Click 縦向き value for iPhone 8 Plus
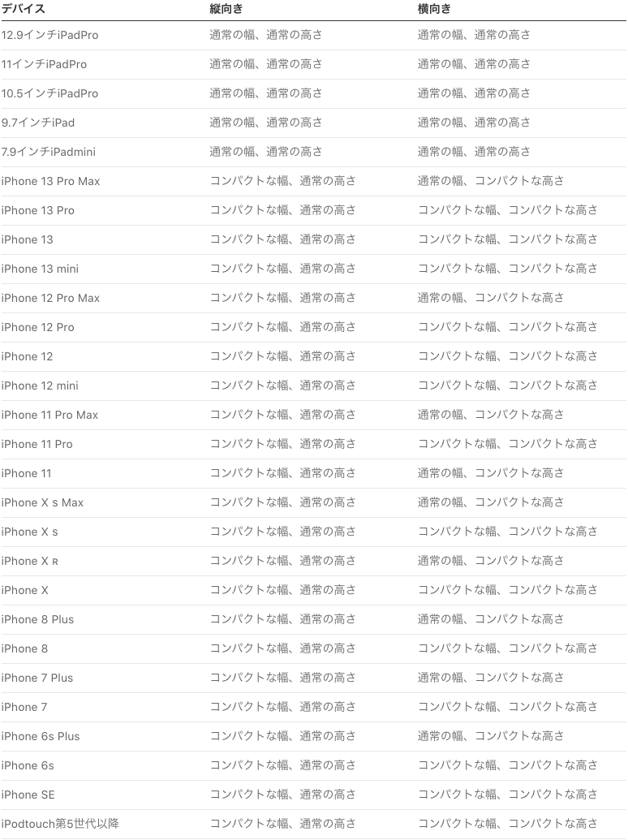This screenshot has height=840, width=628. pos(282,618)
